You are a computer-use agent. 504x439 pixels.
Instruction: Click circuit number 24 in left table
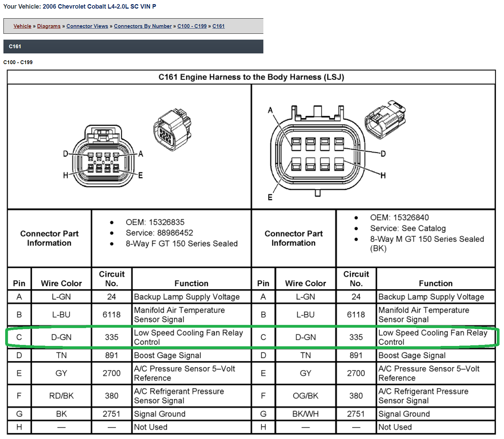click(112, 297)
